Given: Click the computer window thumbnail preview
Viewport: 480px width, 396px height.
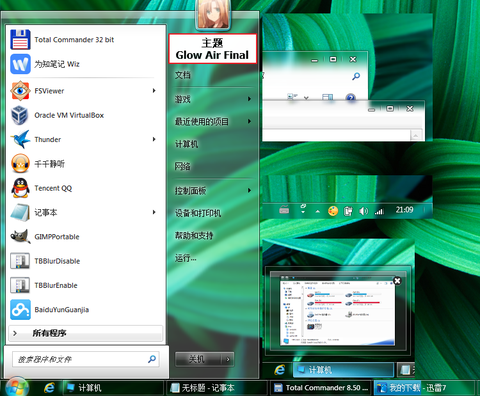Looking at the screenshot, I should tap(337, 310).
